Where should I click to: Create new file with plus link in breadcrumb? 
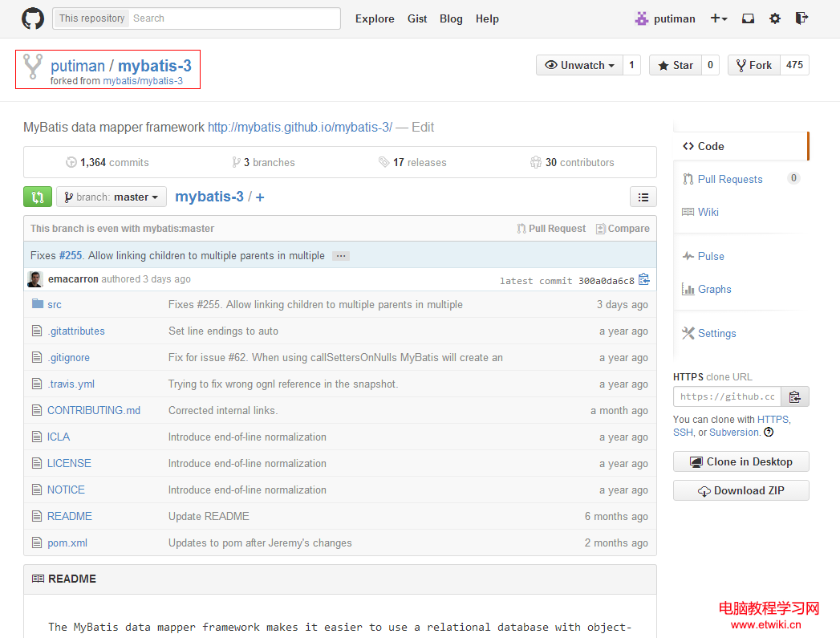point(260,197)
